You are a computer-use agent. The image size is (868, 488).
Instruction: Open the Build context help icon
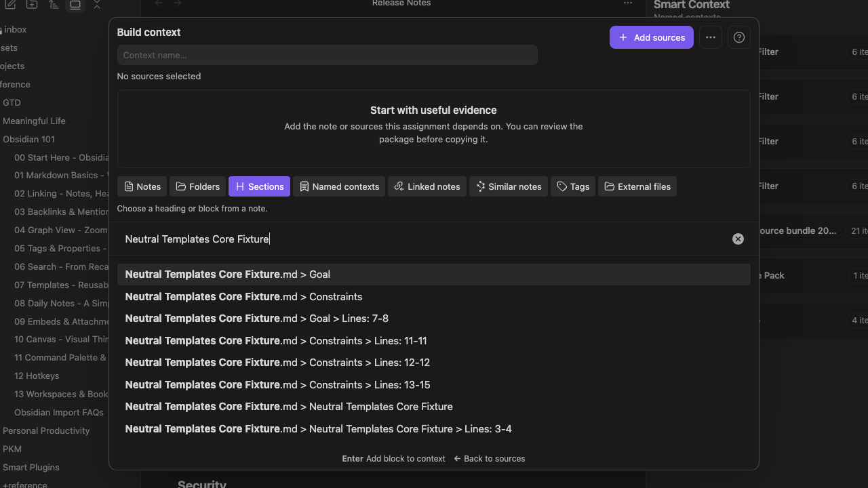tap(739, 37)
